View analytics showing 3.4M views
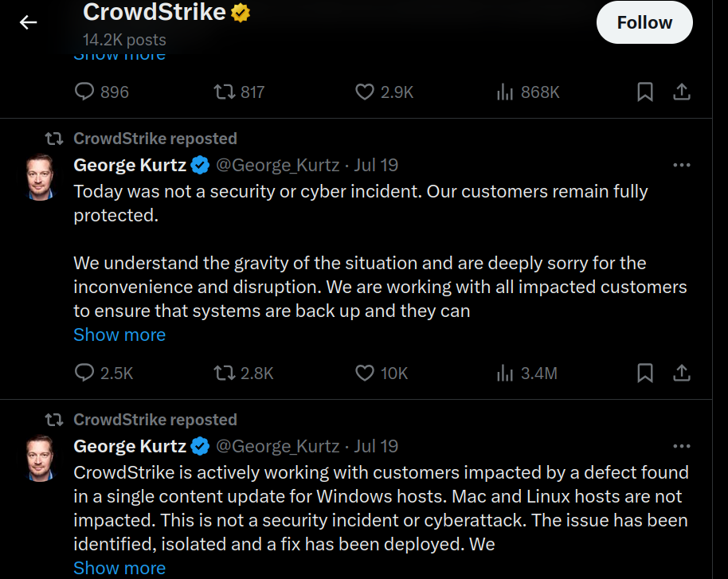Screen dimensions: 728x579 tap(526, 373)
